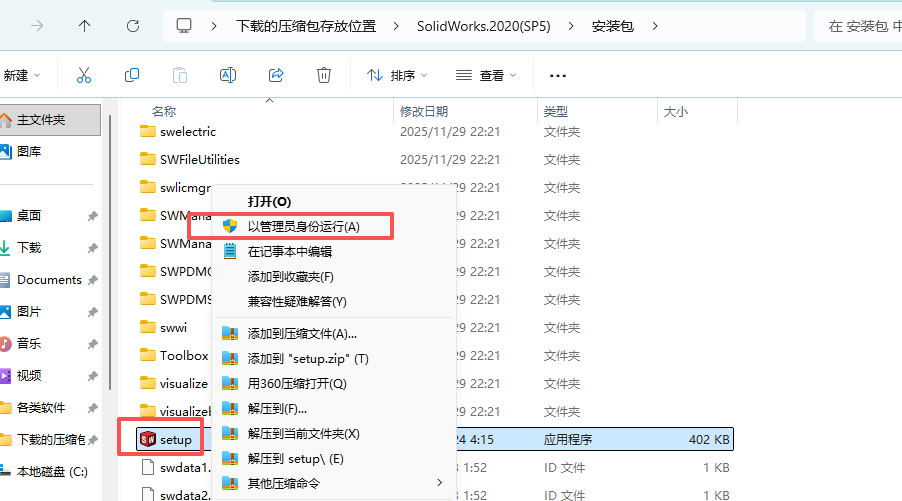
Task: Expand chevron after the PC icon
Action: tap(214, 26)
